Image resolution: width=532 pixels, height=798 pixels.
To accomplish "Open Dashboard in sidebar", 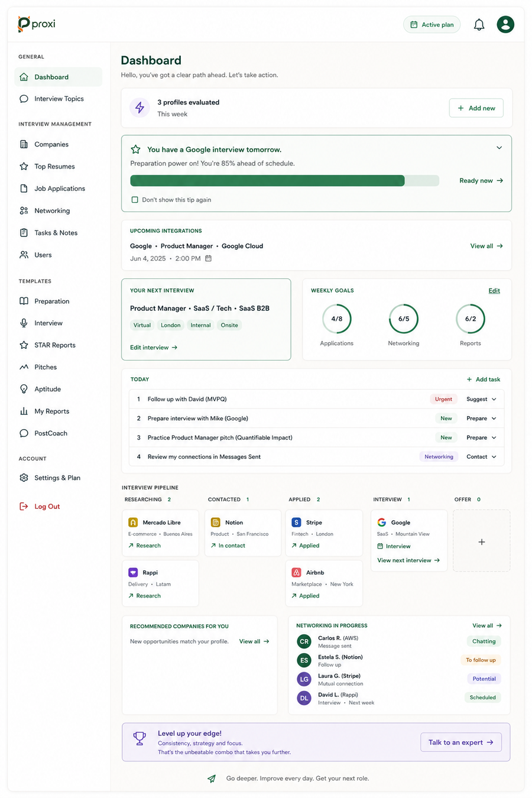I will [x=58, y=77].
